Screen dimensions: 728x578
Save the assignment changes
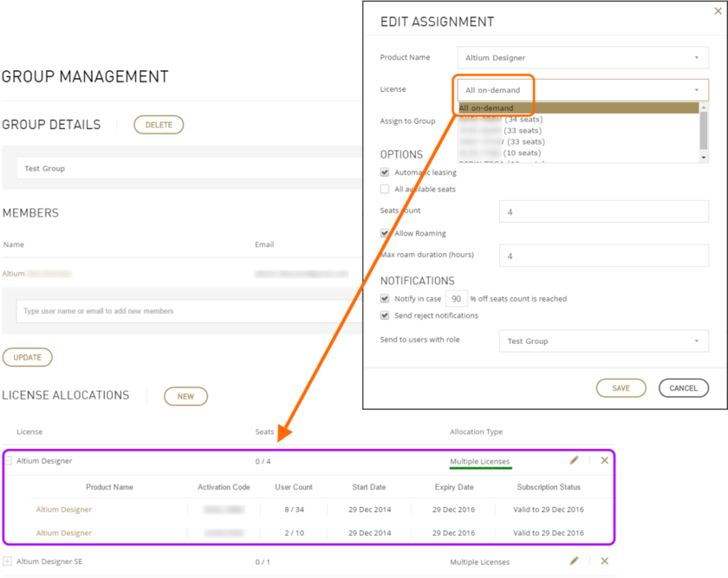[621, 387]
